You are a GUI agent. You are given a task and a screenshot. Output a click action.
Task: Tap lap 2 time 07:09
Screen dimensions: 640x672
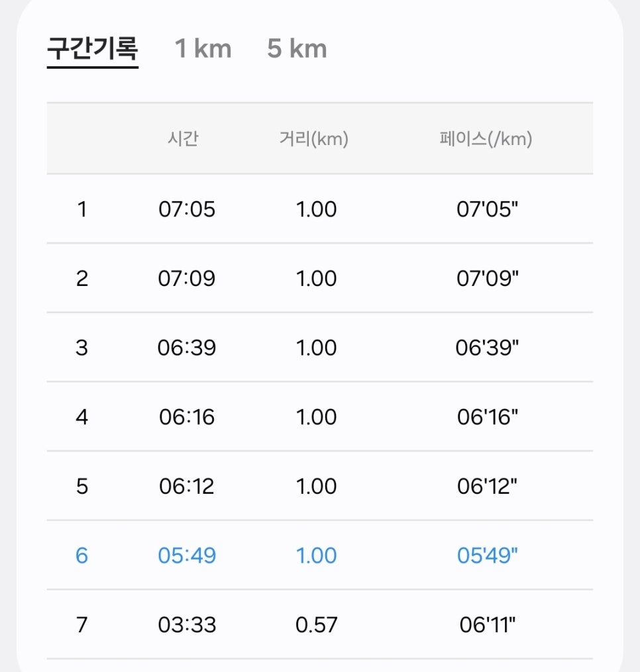[x=187, y=279]
